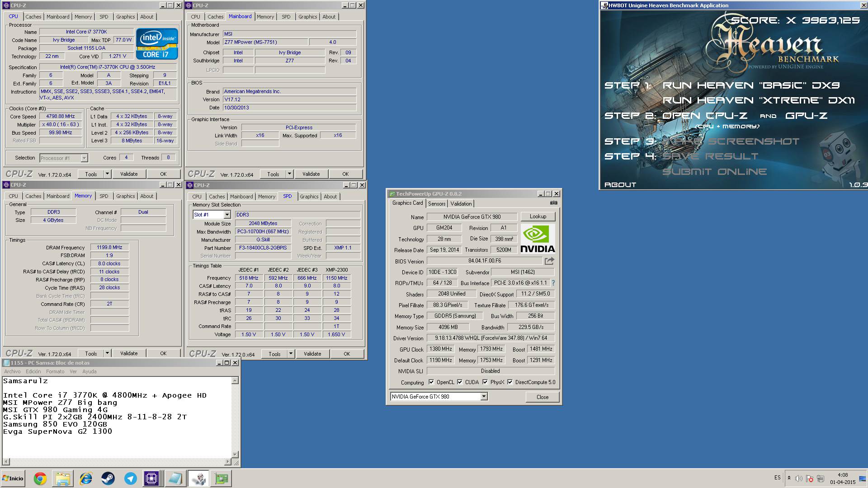This screenshot has height=488, width=868.
Task: Click the Ver menu in Notepad
Action: (x=73, y=371)
